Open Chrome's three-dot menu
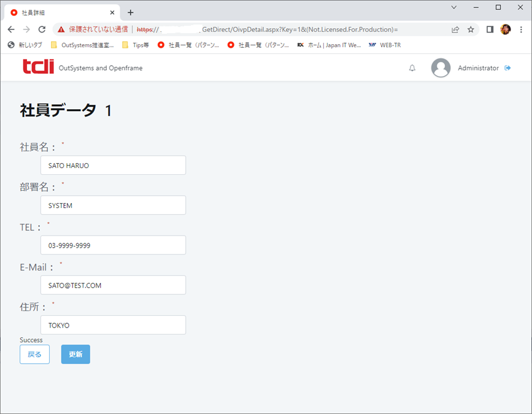 [521, 29]
